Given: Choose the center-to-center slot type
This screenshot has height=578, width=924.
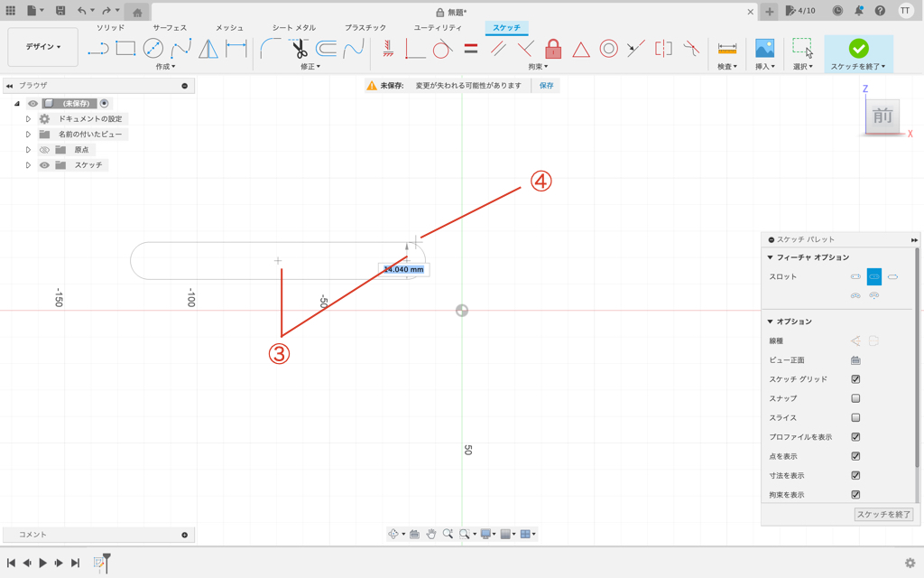Looking at the screenshot, I should (855, 276).
